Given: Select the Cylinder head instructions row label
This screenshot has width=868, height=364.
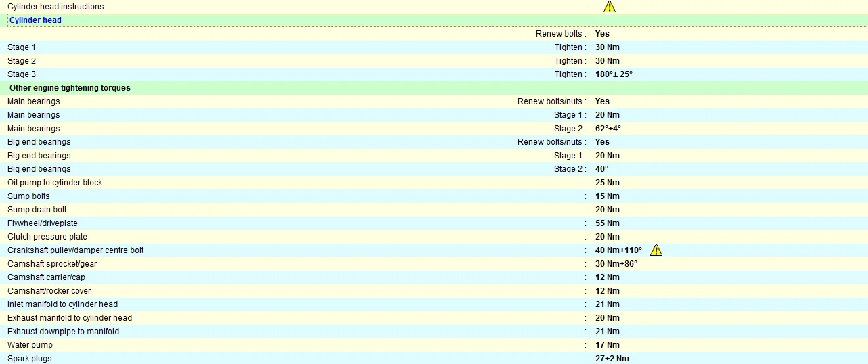Looking at the screenshot, I should pyautogui.click(x=55, y=7).
